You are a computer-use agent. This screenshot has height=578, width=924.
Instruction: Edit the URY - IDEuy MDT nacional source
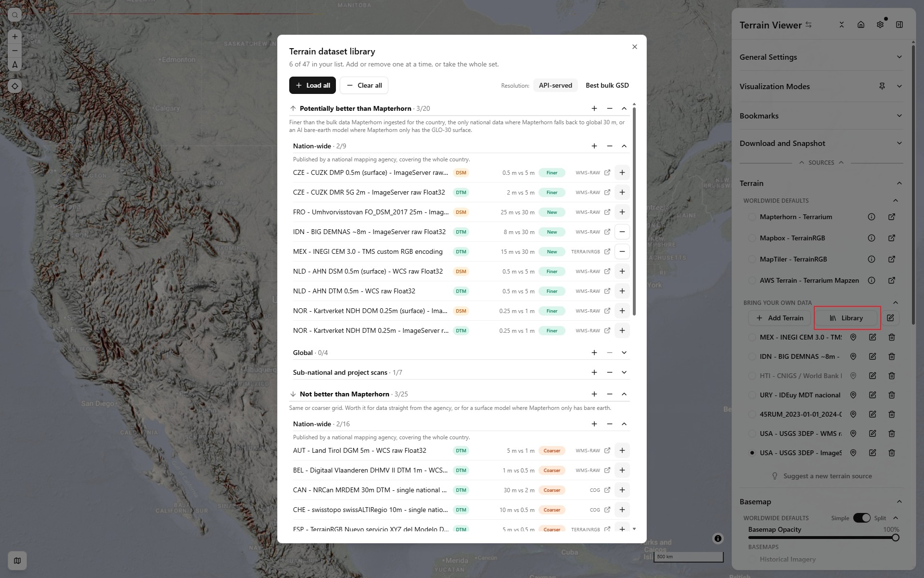coord(873,395)
